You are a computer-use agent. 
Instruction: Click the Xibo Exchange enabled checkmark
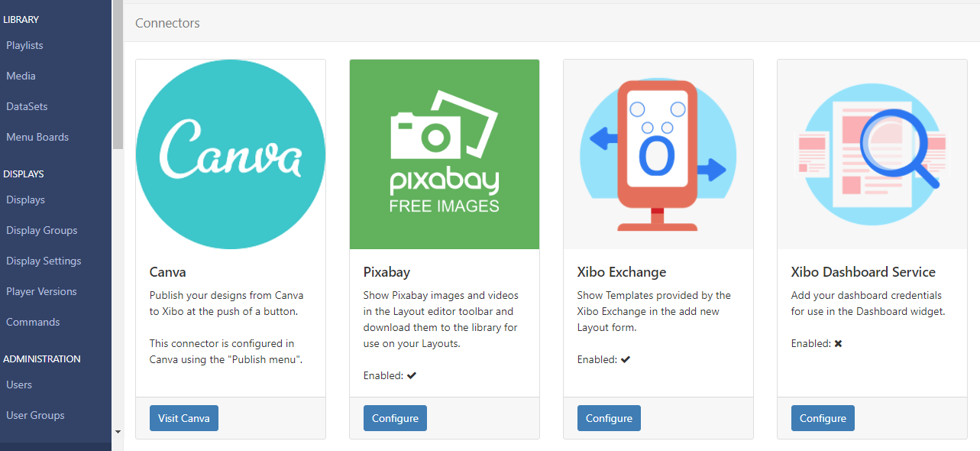(x=626, y=359)
